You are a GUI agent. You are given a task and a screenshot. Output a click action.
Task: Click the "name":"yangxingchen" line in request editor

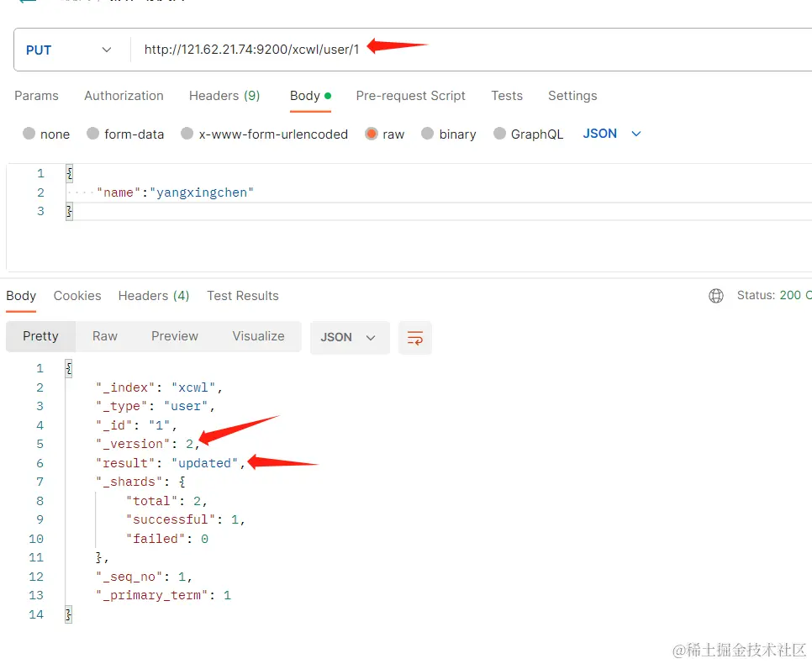point(175,192)
